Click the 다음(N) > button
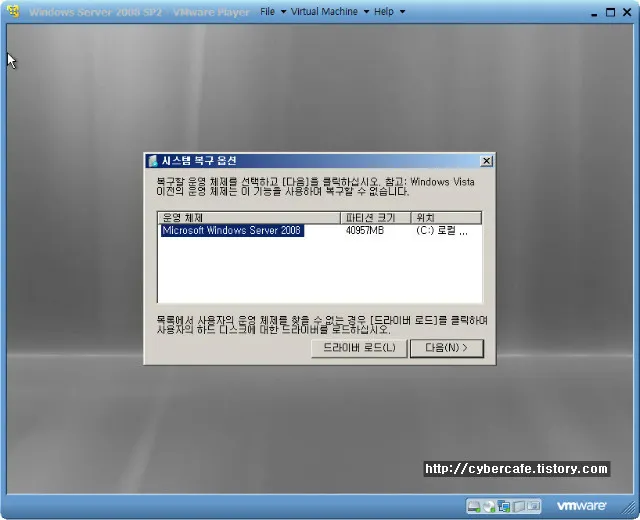The image size is (640, 520). click(x=447, y=348)
